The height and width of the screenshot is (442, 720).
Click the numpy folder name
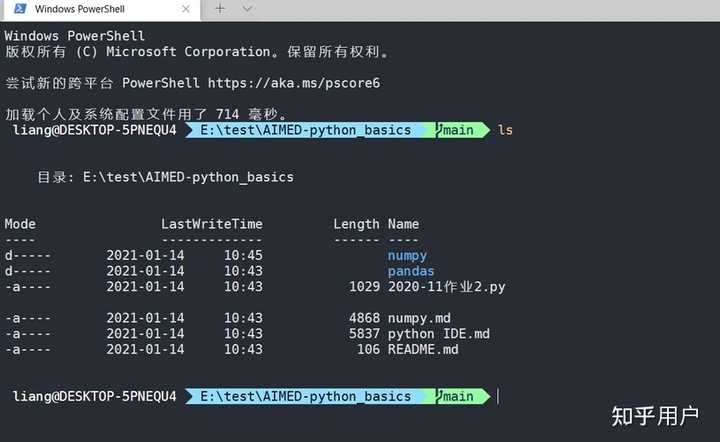[407, 256]
